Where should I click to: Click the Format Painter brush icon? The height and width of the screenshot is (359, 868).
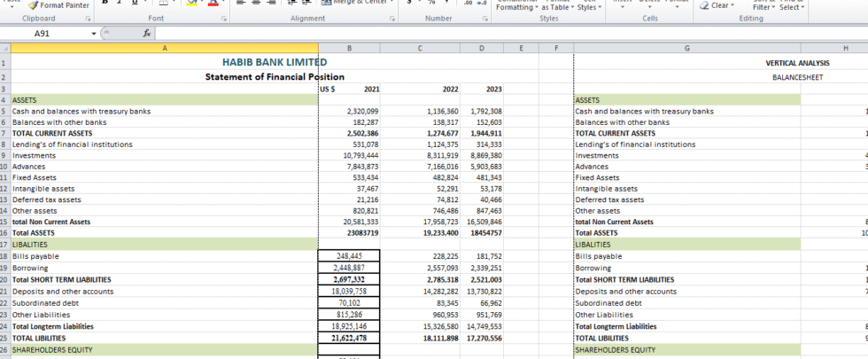pyautogui.click(x=34, y=4)
